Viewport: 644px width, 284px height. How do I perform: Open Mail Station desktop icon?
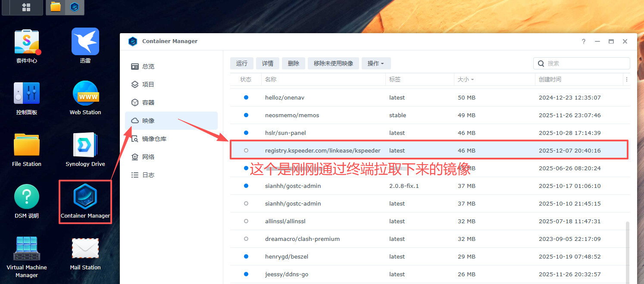(x=85, y=249)
